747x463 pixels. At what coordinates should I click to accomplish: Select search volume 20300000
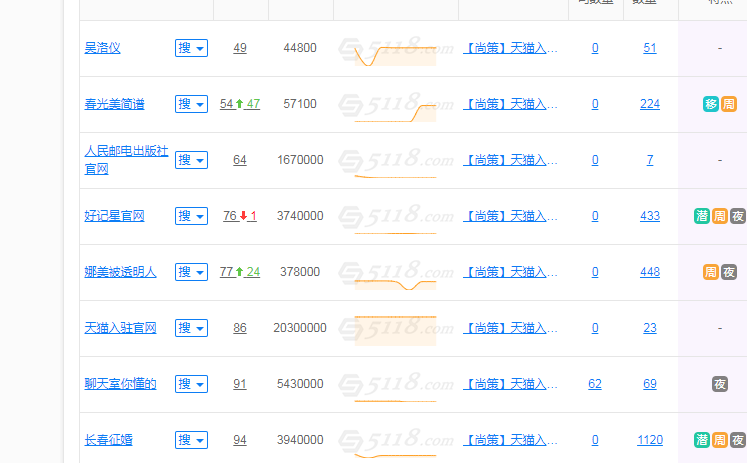[x=300, y=328]
